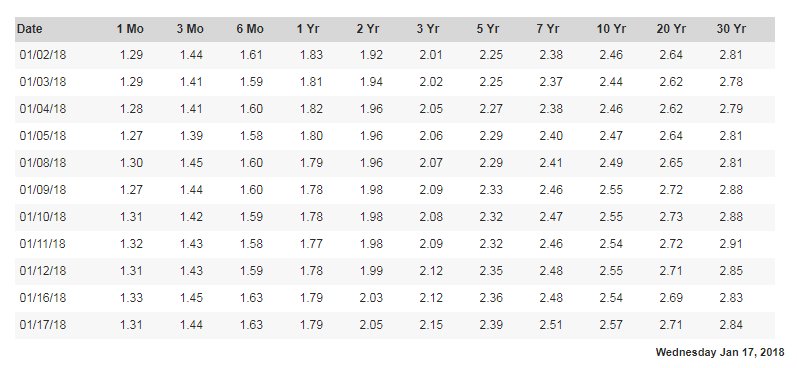Click the 10 Yr column header
The width and height of the screenshot is (797, 368).
point(611,29)
